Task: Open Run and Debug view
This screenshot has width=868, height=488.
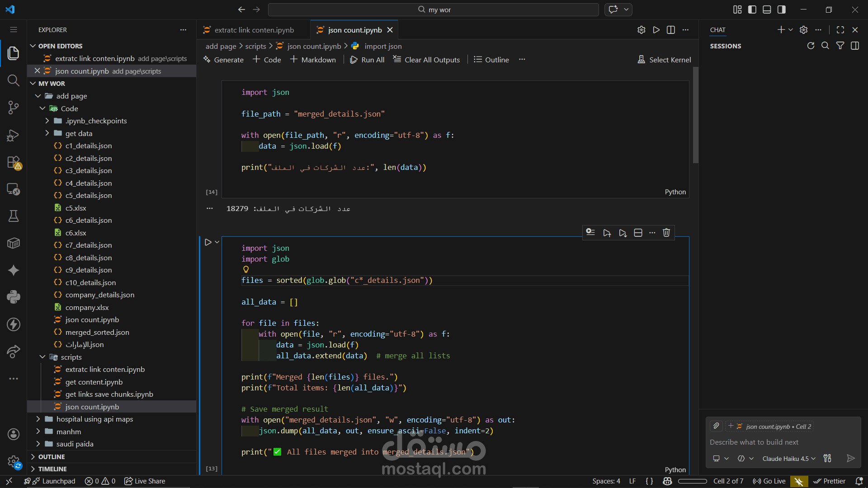Action: point(14,135)
